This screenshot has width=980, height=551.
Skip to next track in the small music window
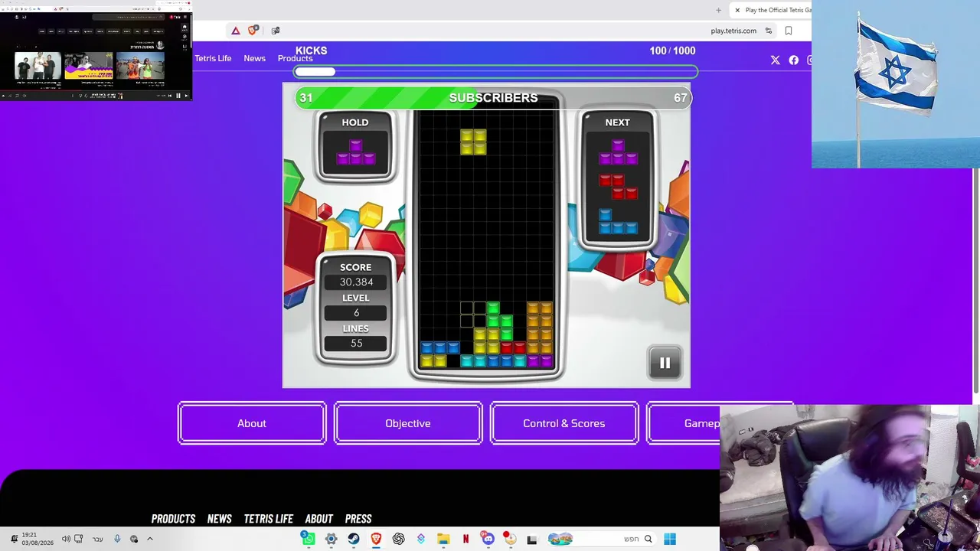185,96
